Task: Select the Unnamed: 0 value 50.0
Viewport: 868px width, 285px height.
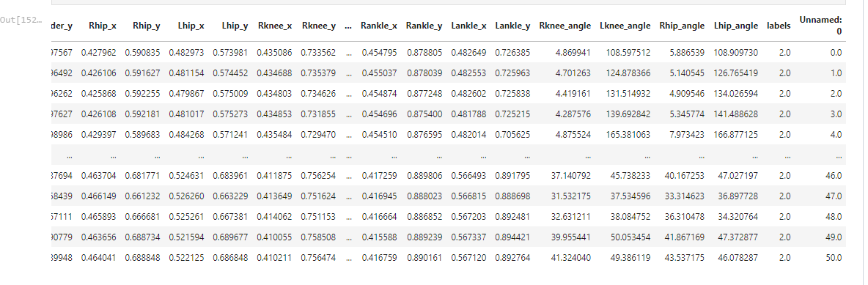Action: pos(833,257)
